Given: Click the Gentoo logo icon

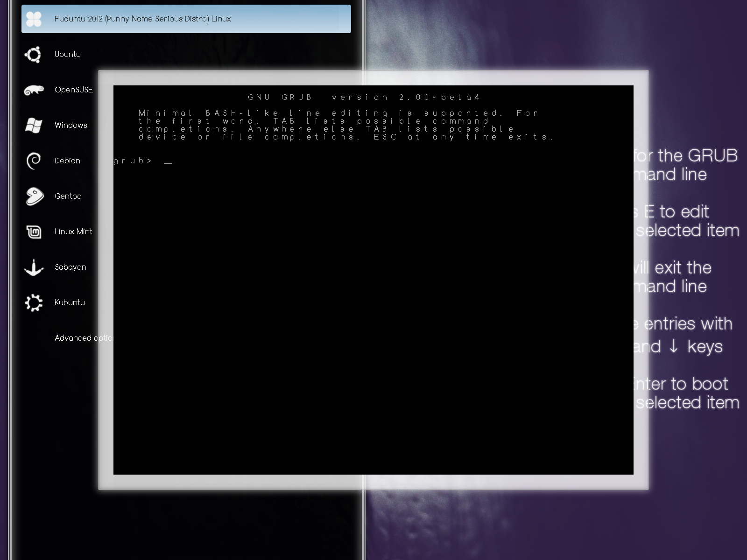Looking at the screenshot, I should [34, 196].
